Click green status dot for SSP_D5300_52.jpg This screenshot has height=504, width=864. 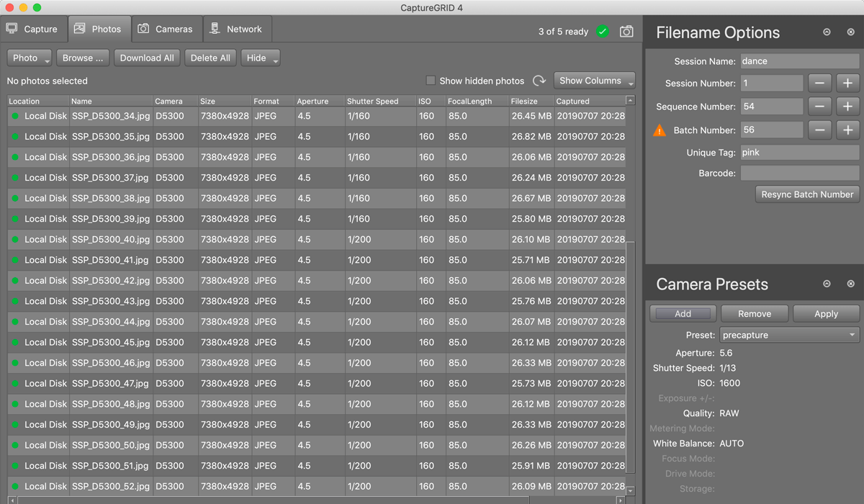point(15,487)
